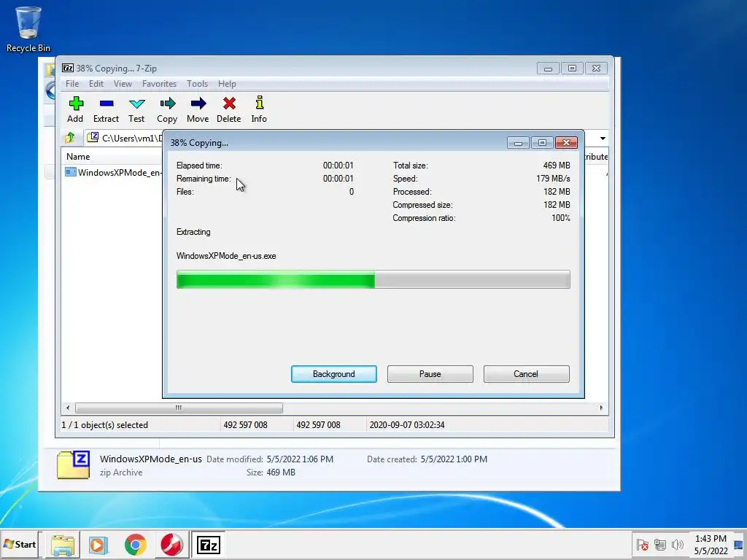Click the WindowsXPMode_en file icon in list
The width and height of the screenshot is (747, 560).
(71, 172)
